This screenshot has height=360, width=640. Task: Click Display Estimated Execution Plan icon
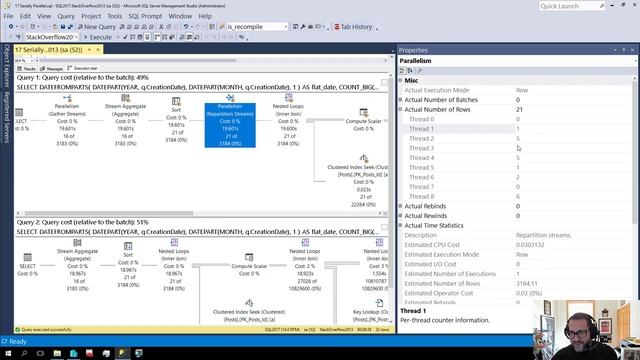(132, 37)
